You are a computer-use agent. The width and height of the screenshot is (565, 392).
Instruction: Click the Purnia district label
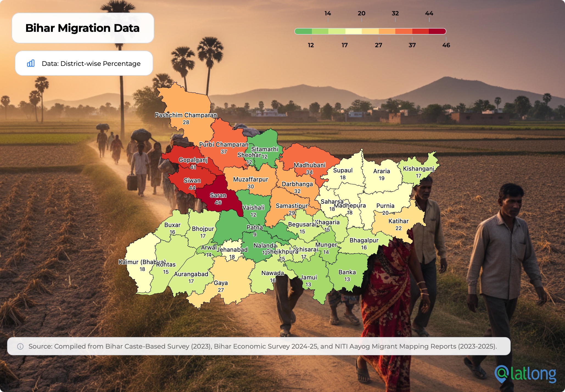pyautogui.click(x=385, y=206)
